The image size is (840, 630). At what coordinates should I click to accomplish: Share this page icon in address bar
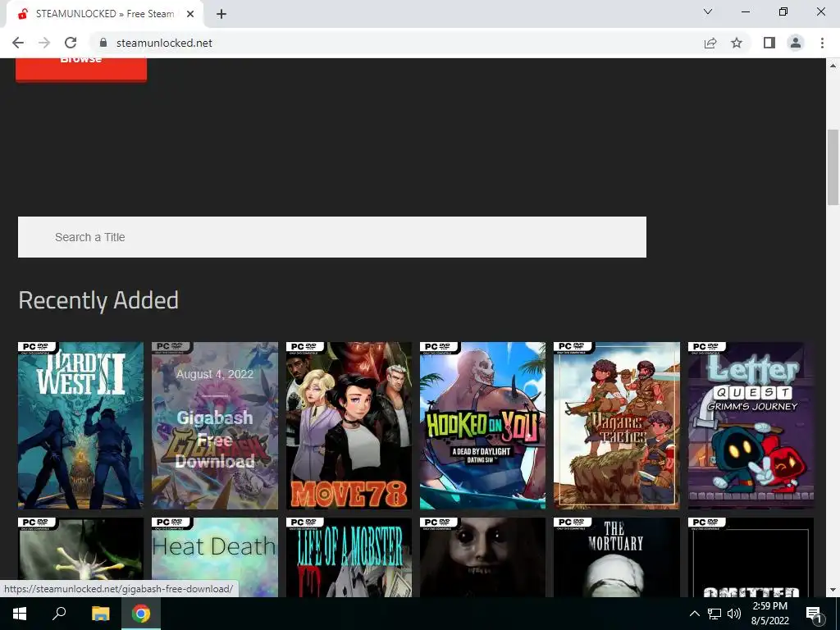[710, 43]
